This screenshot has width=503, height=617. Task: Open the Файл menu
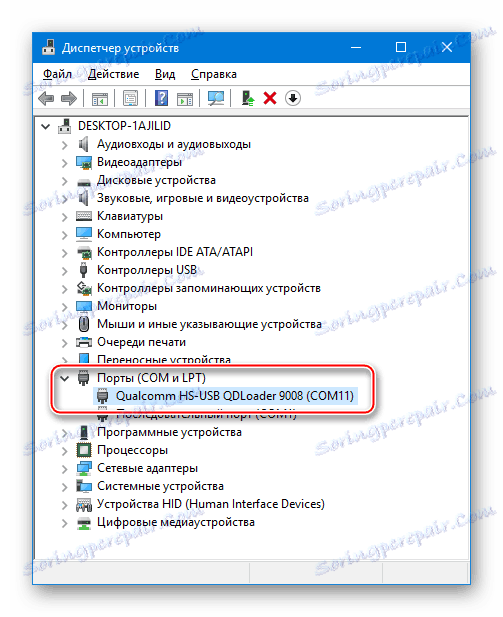(57, 74)
